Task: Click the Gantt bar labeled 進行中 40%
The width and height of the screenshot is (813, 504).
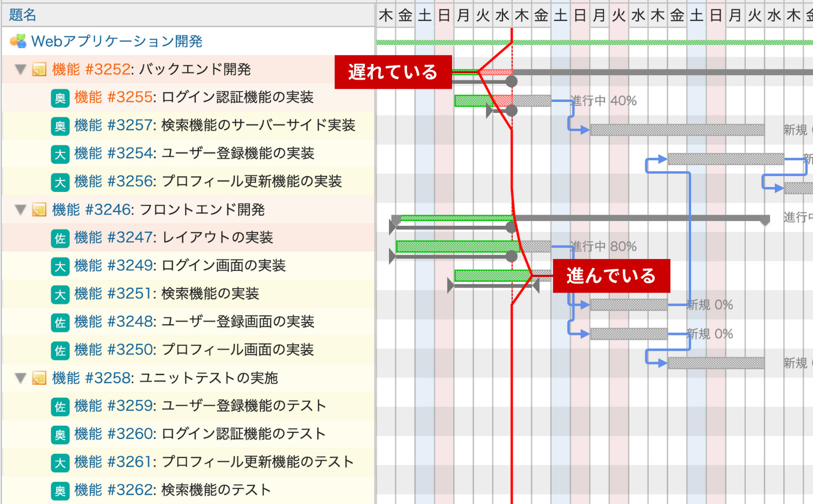Action: point(502,101)
